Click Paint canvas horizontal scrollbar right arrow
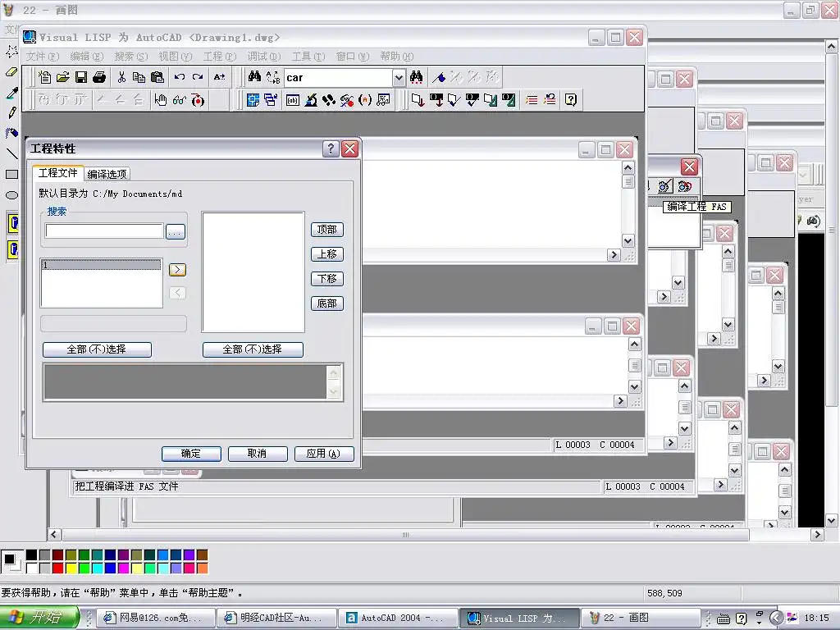The height and width of the screenshot is (630, 840). 817,534
